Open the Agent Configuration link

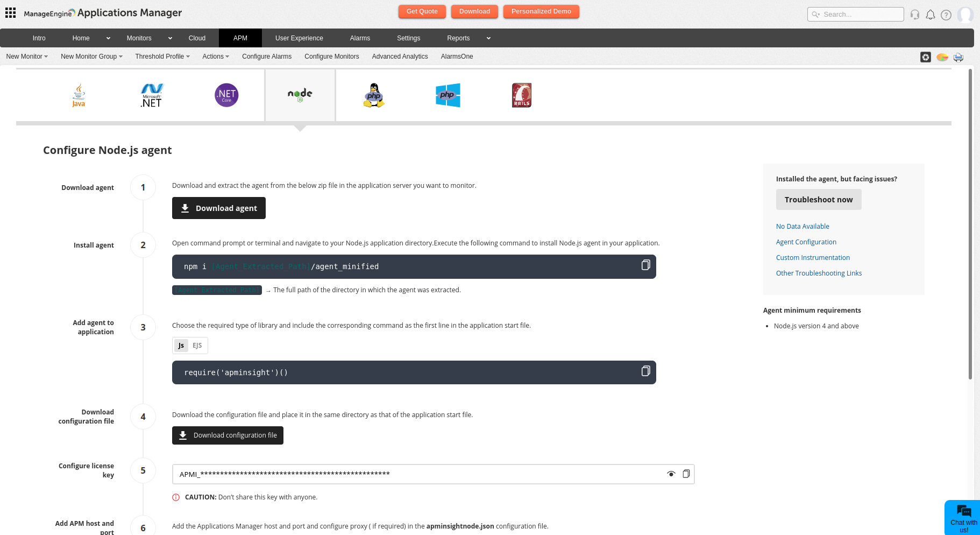[806, 242]
